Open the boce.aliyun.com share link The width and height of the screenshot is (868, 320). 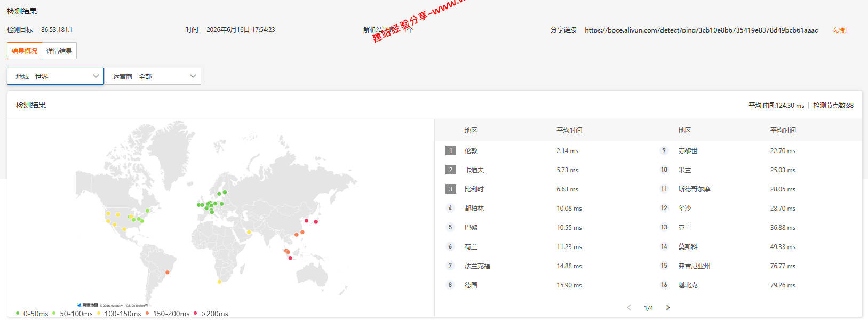point(701,30)
